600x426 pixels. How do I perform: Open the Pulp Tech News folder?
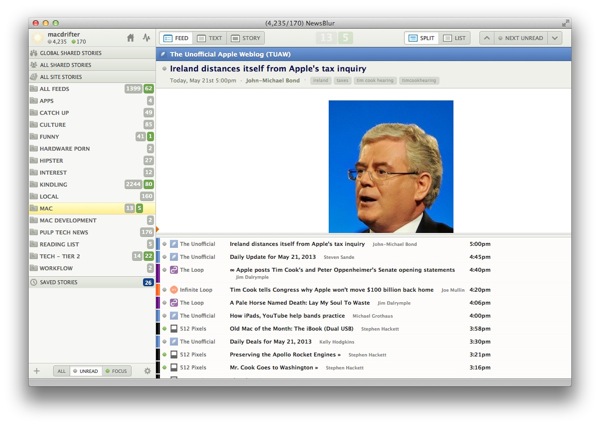coord(92,232)
